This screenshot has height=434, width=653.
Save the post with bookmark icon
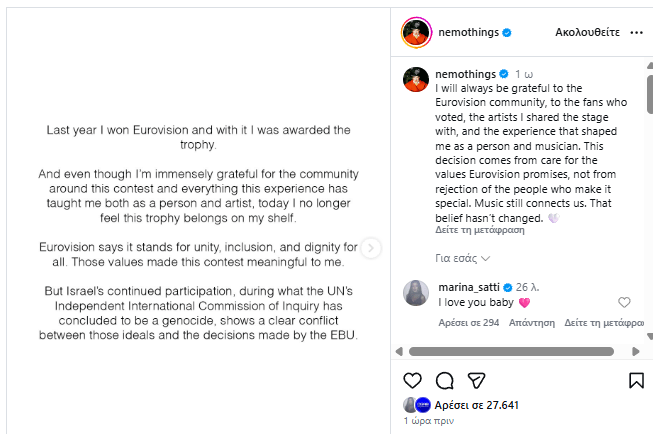coord(636,381)
